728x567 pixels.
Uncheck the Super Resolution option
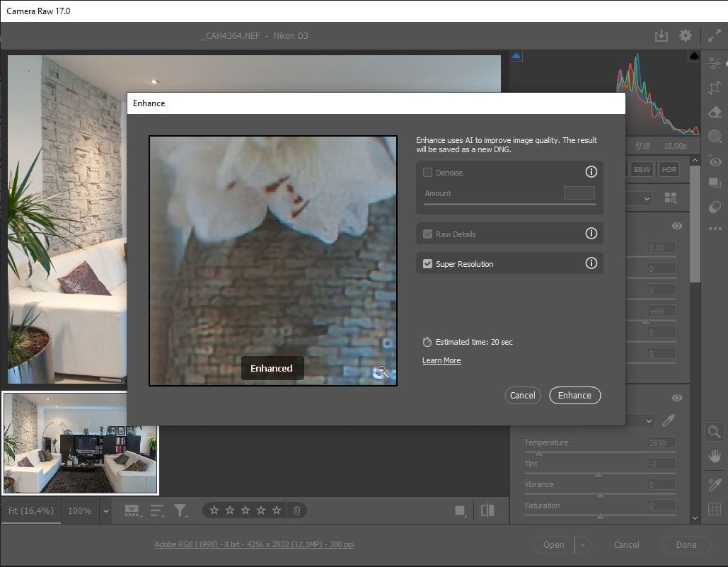[x=428, y=263]
